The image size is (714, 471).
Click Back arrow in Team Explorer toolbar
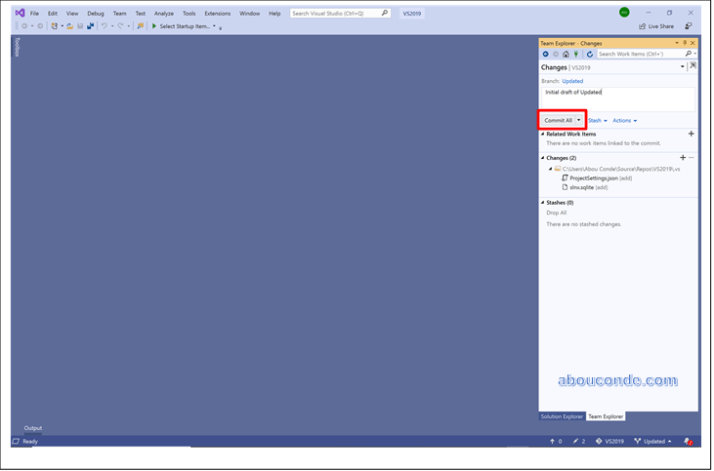click(546, 54)
